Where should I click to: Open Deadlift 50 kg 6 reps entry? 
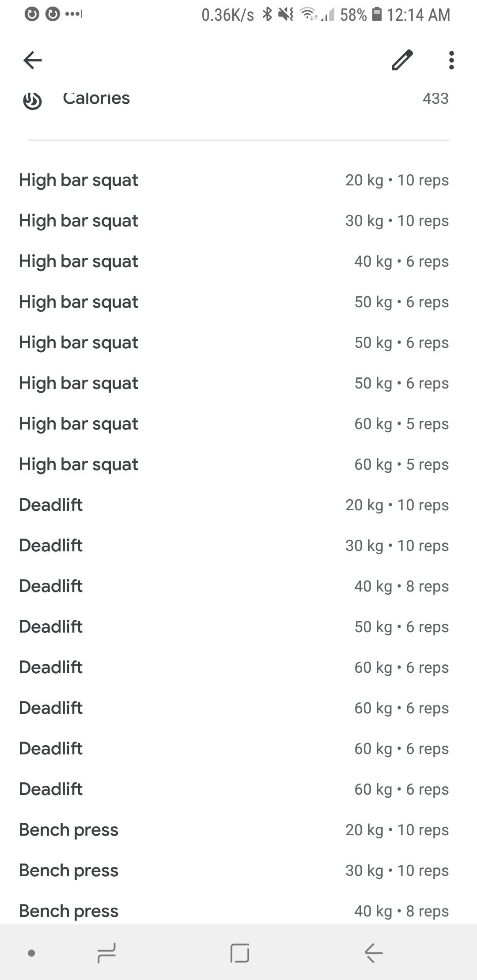click(x=238, y=627)
